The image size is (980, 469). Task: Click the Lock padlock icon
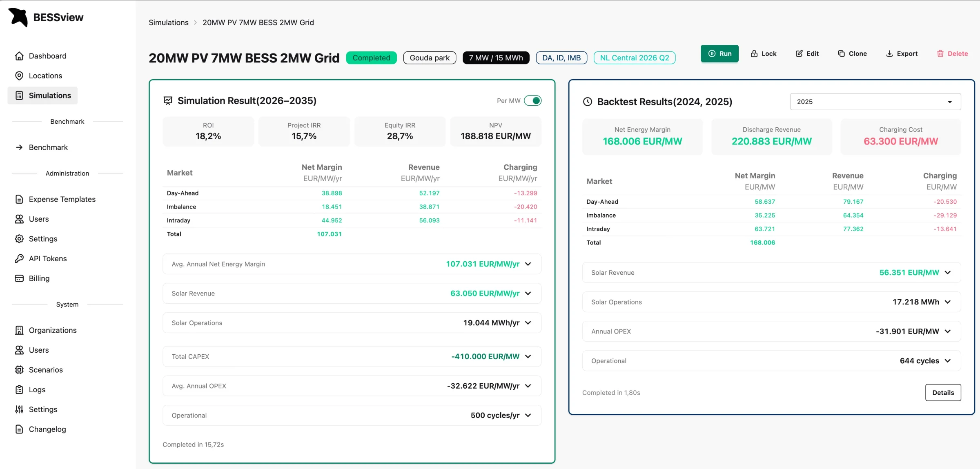[754, 53]
